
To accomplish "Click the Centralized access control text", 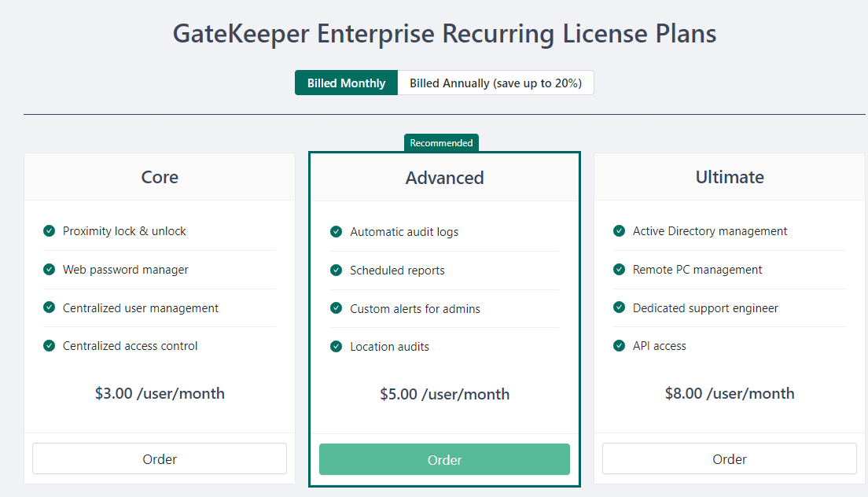I will [x=130, y=346].
